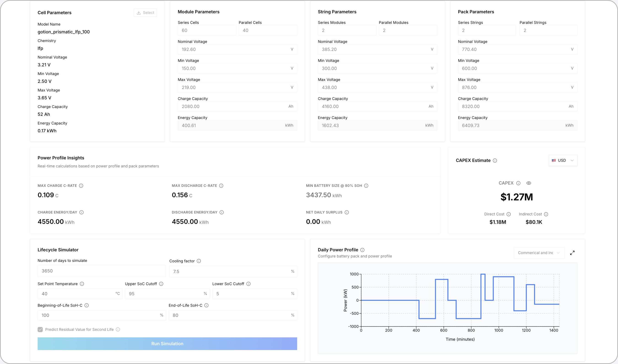Show Direct Cost info tooltip
The image size is (618, 364).
[x=509, y=214]
